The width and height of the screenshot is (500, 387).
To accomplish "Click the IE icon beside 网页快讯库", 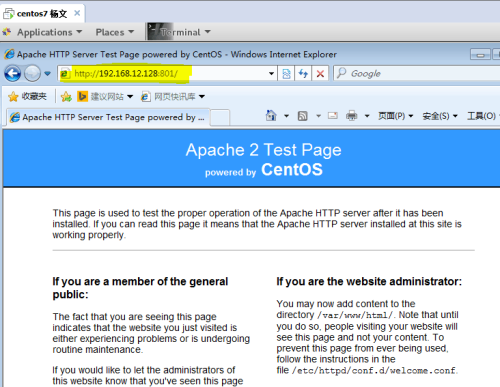I will click(145, 97).
